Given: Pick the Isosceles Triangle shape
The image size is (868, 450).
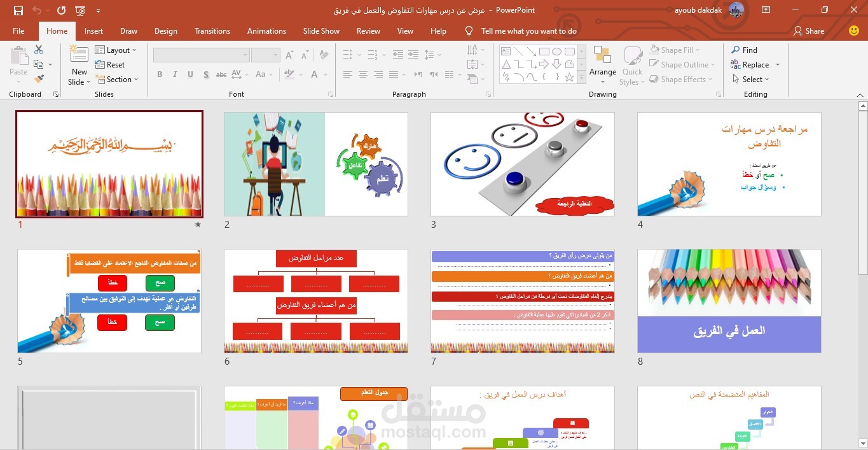Looking at the screenshot, I should pos(506,64).
